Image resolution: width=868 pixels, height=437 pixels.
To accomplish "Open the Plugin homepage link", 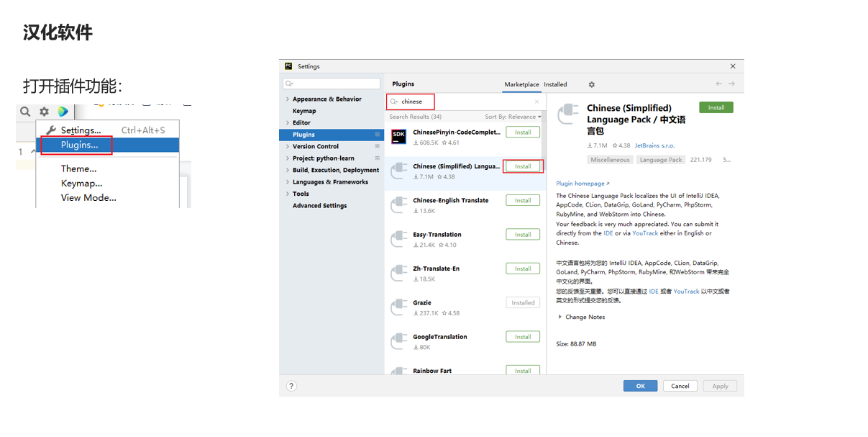I will [x=583, y=184].
